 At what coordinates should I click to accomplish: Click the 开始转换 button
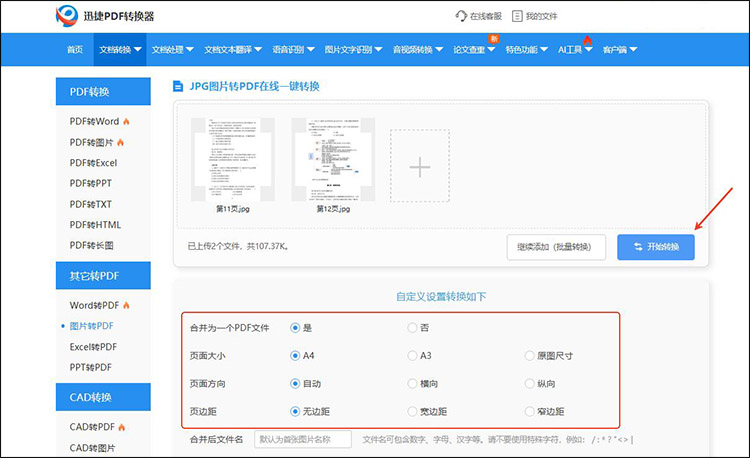click(656, 247)
